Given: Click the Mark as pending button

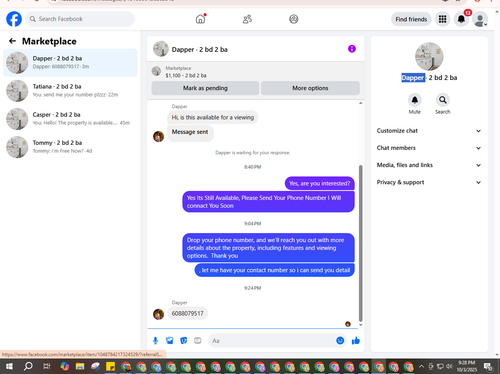Looking at the screenshot, I should click(x=205, y=88).
